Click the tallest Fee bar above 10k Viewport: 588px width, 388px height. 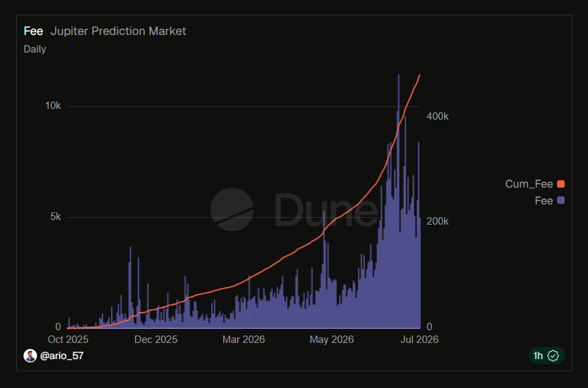(x=398, y=201)
